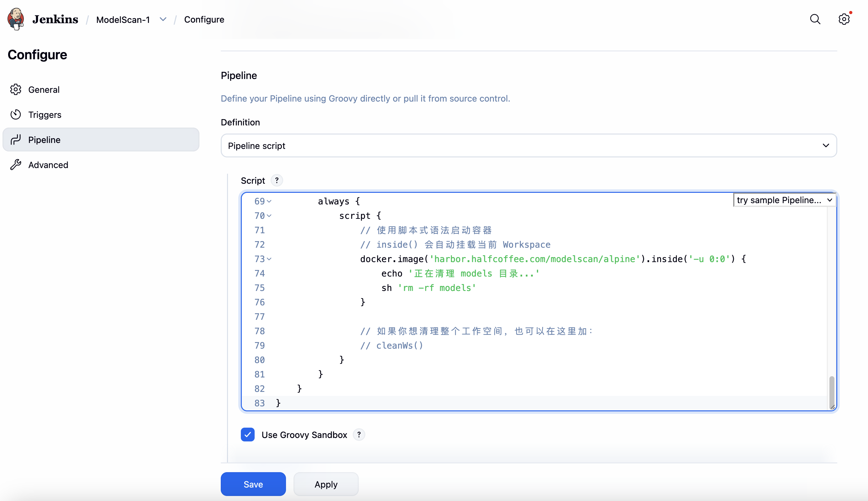Open the search magnifier icon
868x501 pixels.
[x=815, y=19]
